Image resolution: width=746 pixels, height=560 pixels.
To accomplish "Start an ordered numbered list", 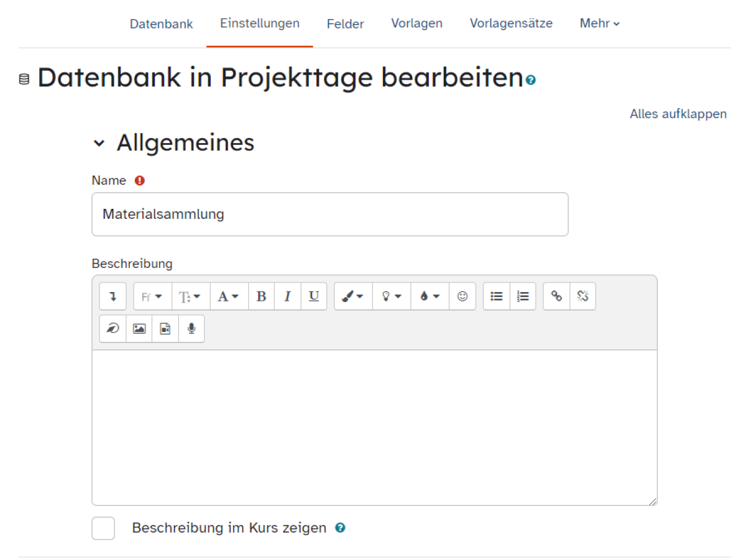I will (x=522, y=296).
